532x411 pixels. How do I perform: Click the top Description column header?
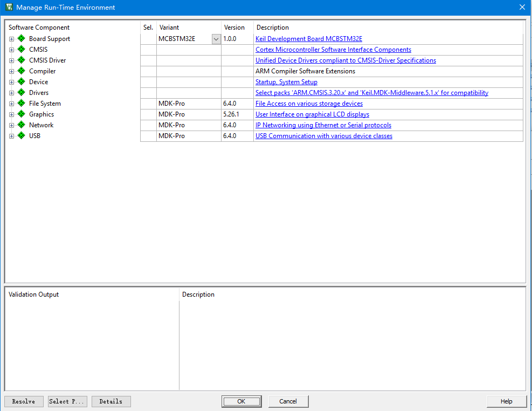click(388, 27)
